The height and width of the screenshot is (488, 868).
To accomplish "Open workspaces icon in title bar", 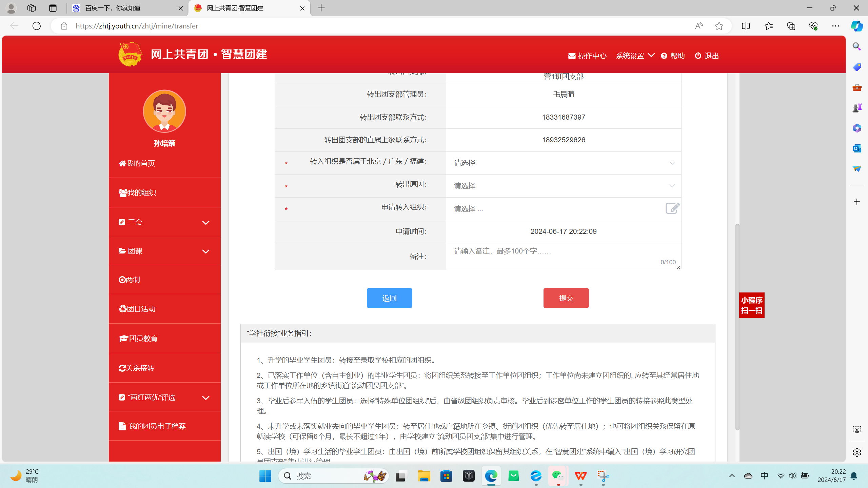I will point(32,8).
